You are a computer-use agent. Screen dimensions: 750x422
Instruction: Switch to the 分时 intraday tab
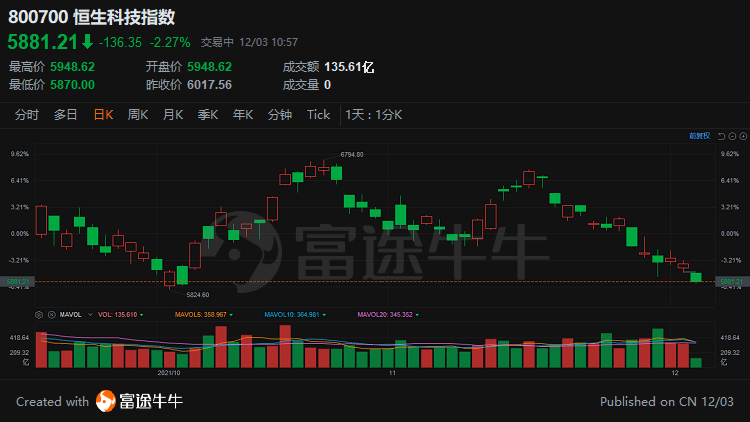click(x=27, y=115)
